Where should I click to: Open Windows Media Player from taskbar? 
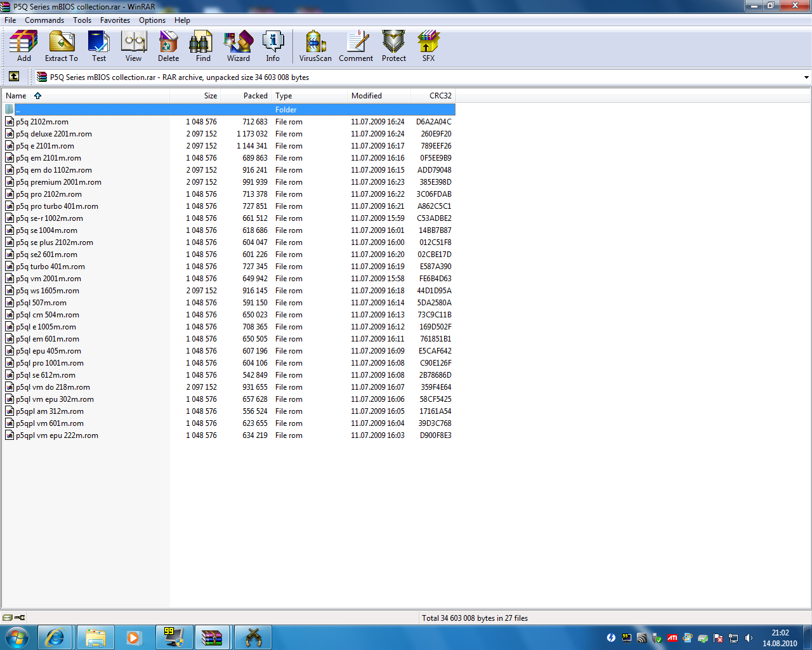pyautogui.click(x=133, y=637)
